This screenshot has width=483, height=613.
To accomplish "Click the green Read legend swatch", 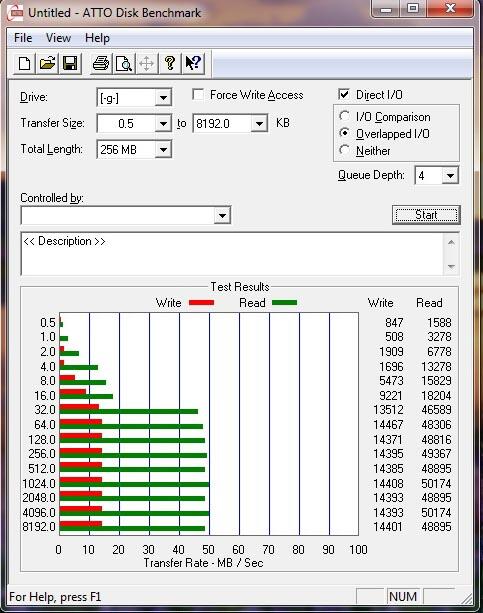I will [284, 303].
